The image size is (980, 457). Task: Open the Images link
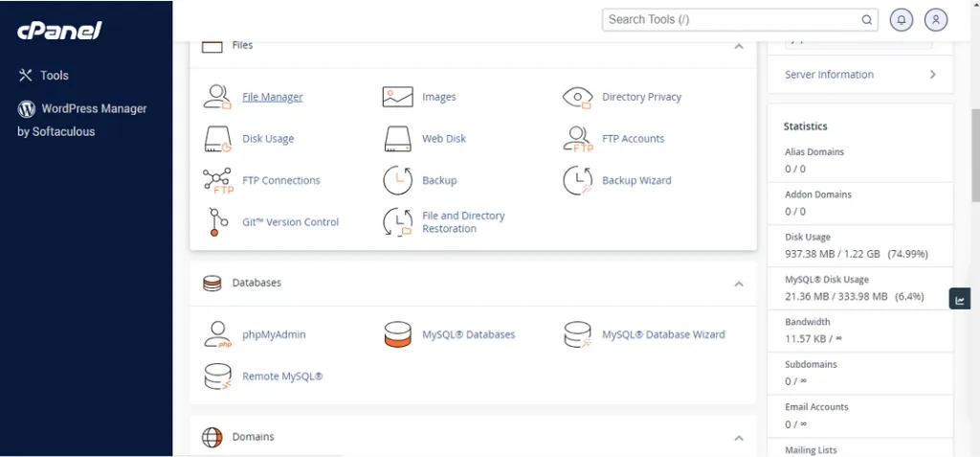[x=438, y=97]
